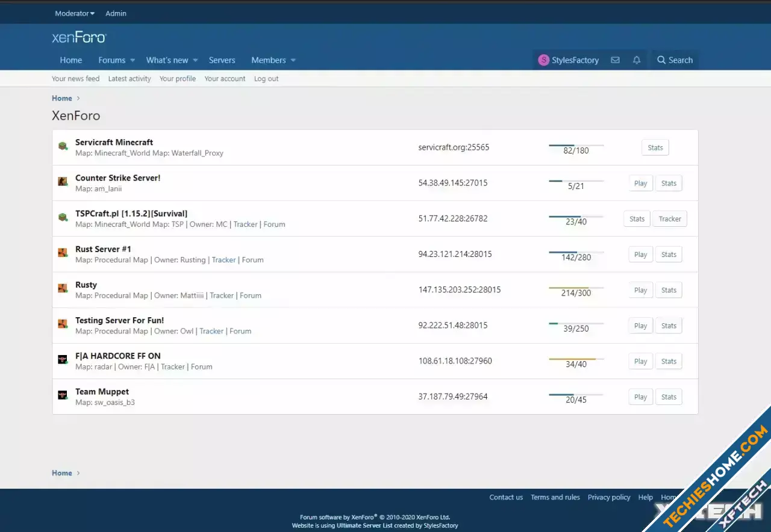Open Tracker link under F|A HARDCORE
The width and height of the screenshot is (771, 532).
(x=173, y=367)
